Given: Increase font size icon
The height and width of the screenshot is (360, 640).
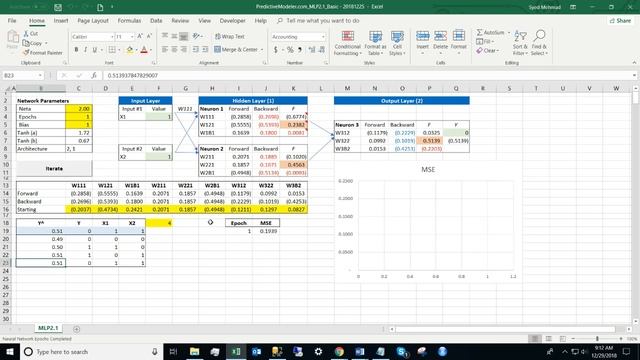Looking at the screenshot, I should click(140, 36).
